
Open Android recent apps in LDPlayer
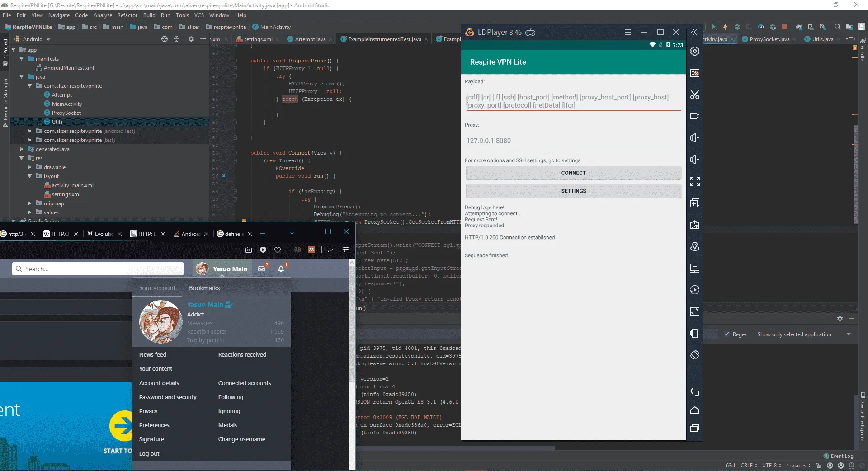coord(695,428)
